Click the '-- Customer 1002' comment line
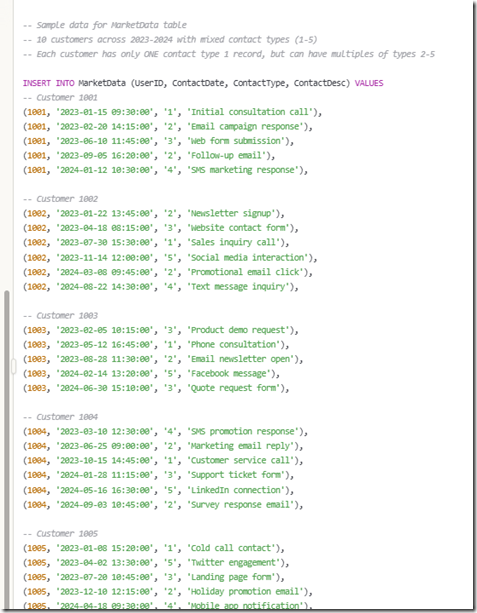 click(60, 199)
